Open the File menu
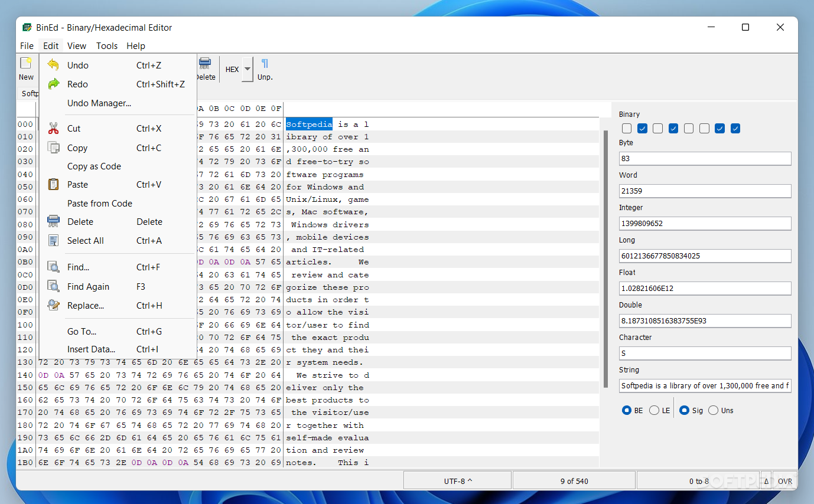This screenshot has width=814, height=504. point(27,45)
